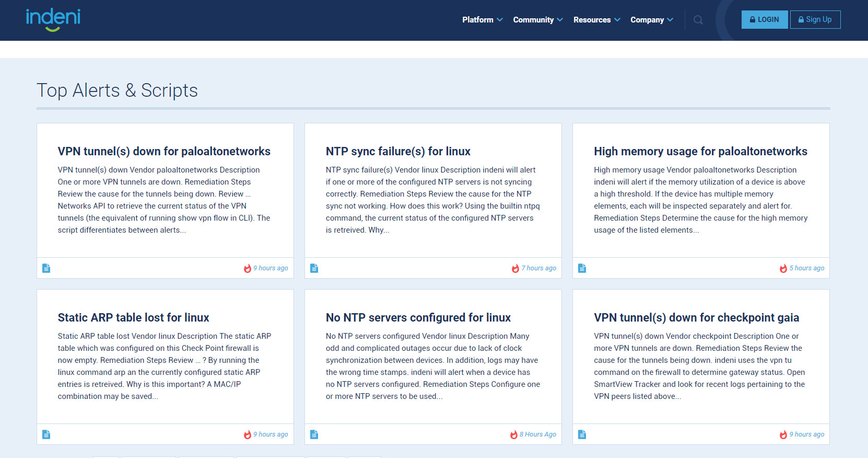
Task: Expand the Platform dropdown menu
Action: tap(482, 20)
